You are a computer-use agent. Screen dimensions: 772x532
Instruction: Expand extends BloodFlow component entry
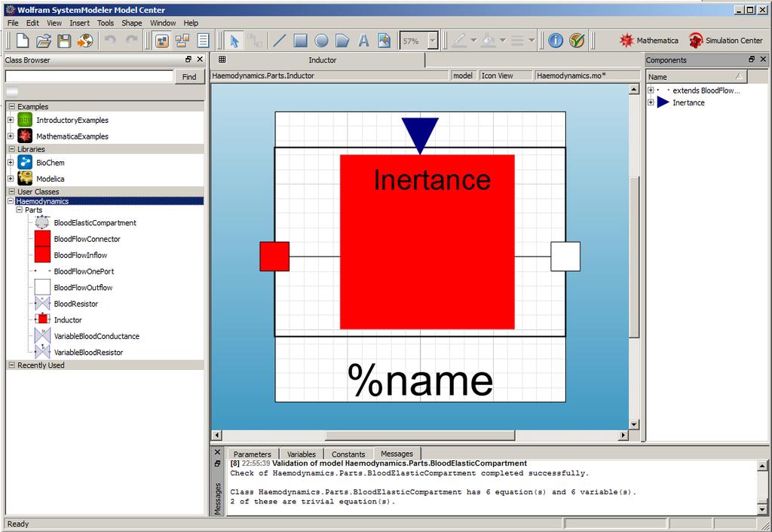[651, 90]
